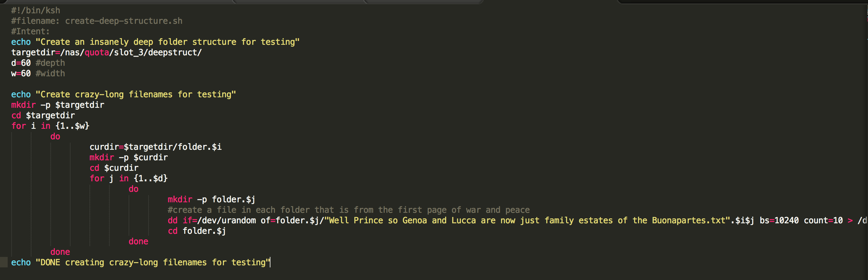This screenshot has height=280, width=868.
Task: Click the count=10 argument
Action: (823, 220)
